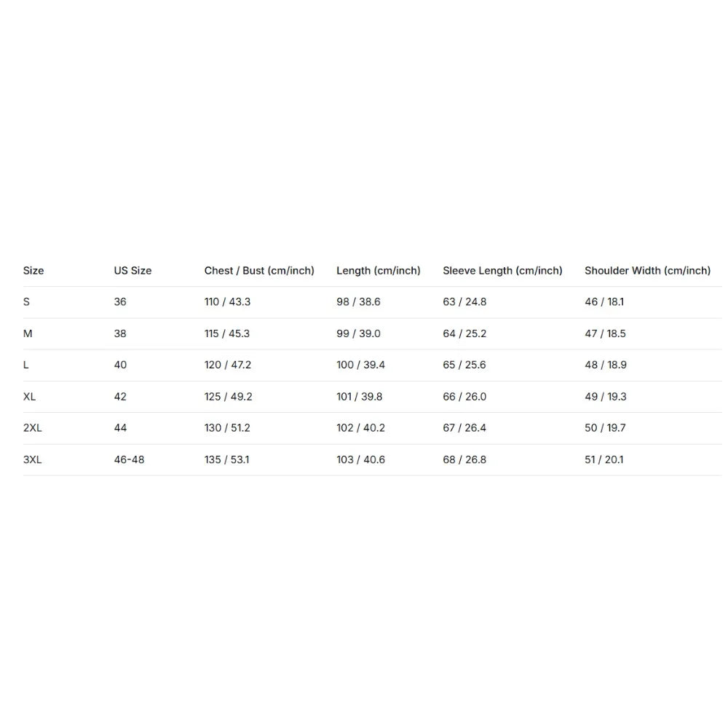Click the Length (cm/inch) column header
728x728 pixels.
pyautogui.click(x=379, y=271)
